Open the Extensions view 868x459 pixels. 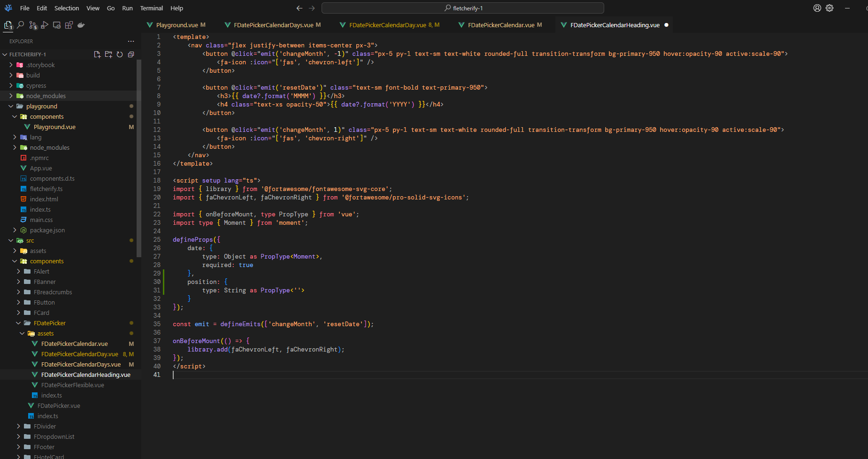69,25
